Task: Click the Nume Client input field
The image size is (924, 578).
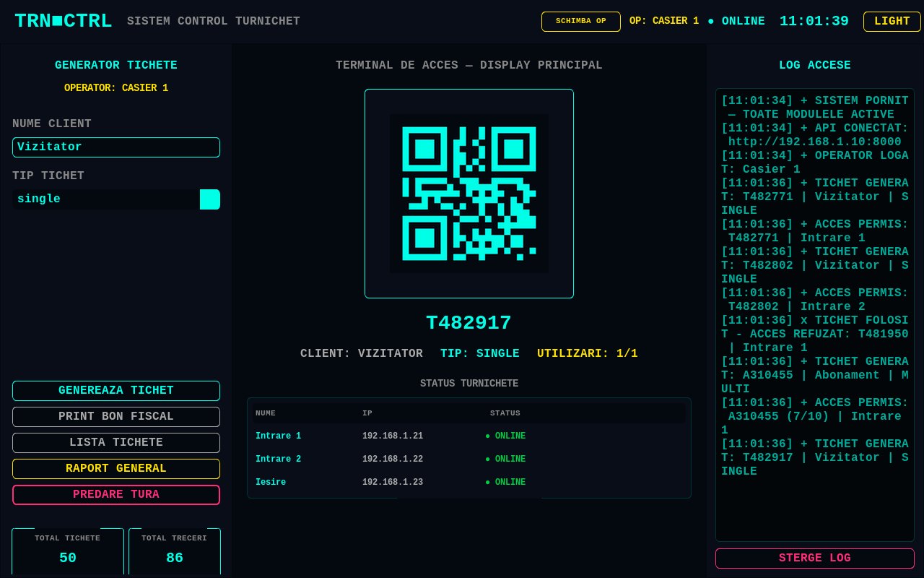Action: click(x=116, y=147)
